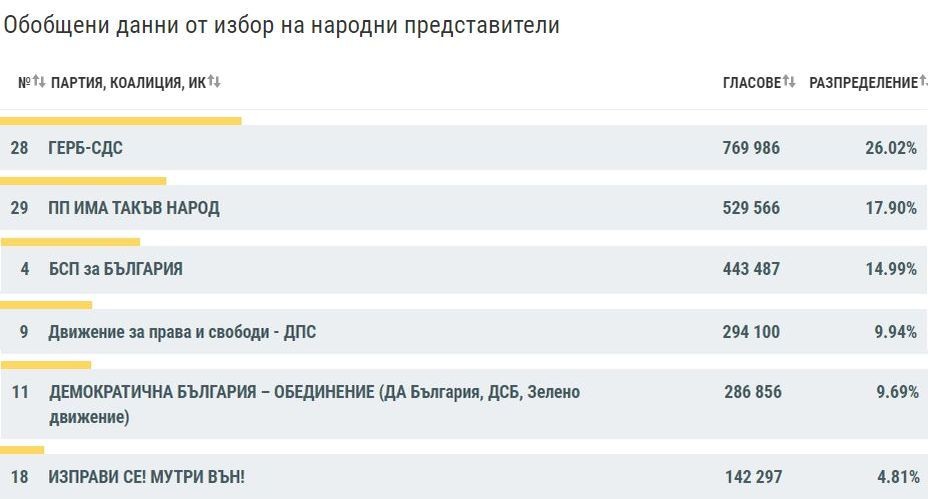Viewport: 928px width, 499px height.
Task: Click sort arrows next to ПАРТИЯ, КОАЛИЦИЯ, ИК
Action: click(x=214, y=82)
